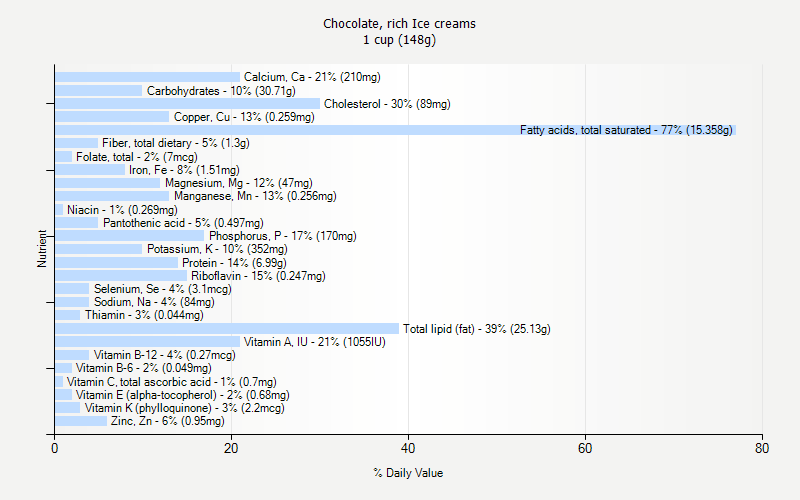Click the x-axis tick label 40
Screen dimensions: 800x500
click(408, 449)
